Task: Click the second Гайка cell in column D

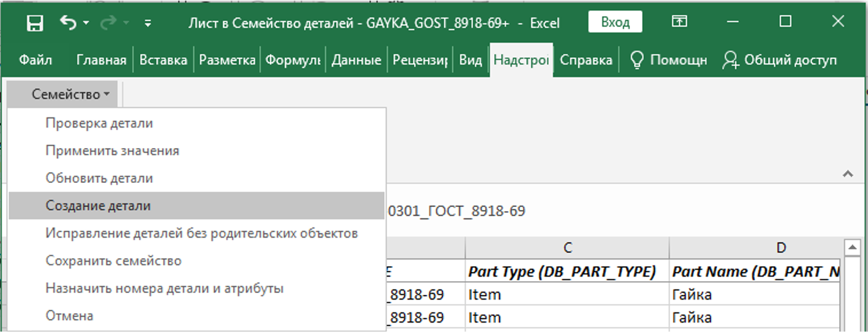Action: pyautogui.click(x=755, y=317)
